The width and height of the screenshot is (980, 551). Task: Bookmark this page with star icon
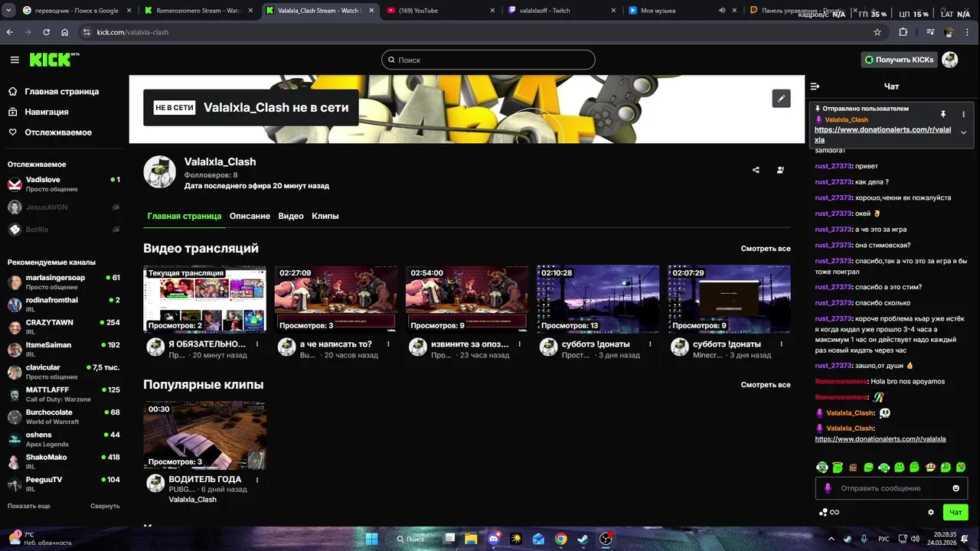[x=877, y=32]
